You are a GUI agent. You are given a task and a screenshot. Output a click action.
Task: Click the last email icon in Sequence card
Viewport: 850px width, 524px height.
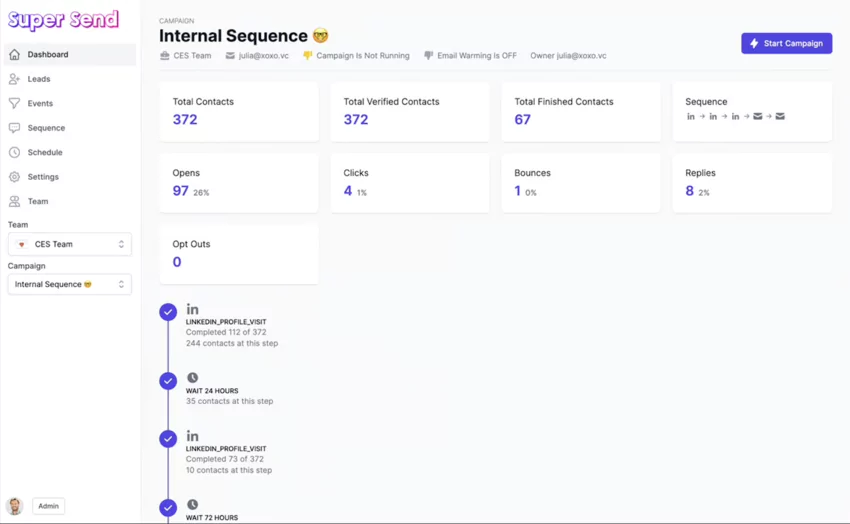pos(780,117)
